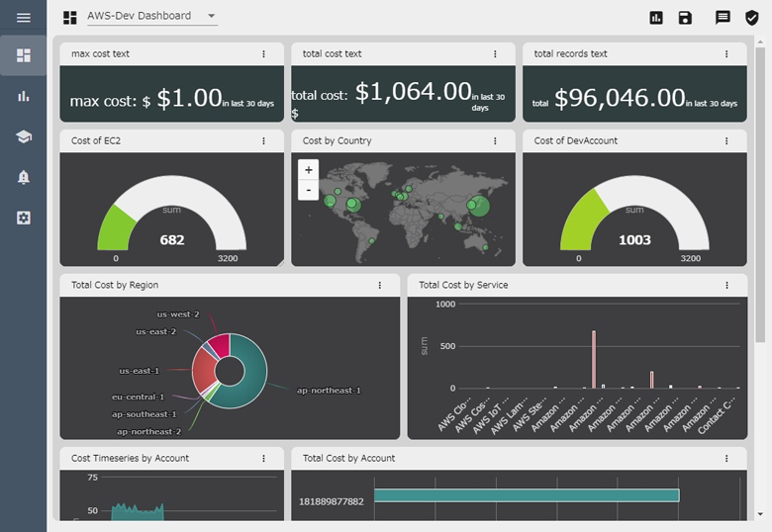Screen dimensions: 772x532
Task: Click the scrollbar down arrow
Action: coord(761,514)
